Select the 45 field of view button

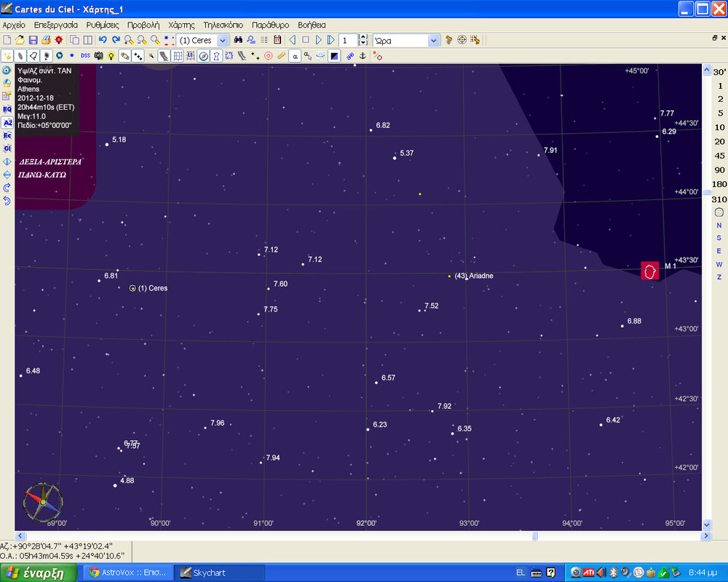pyautogui.click(x=719, y=155)
